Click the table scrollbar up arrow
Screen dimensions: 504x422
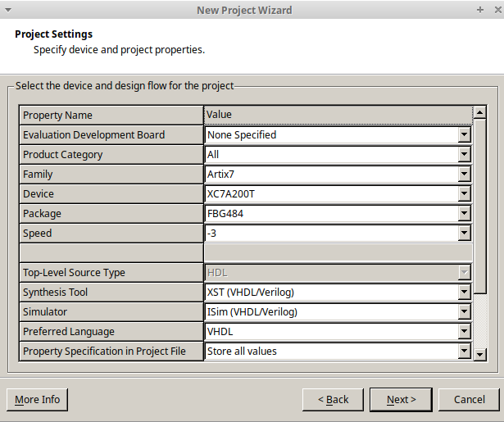click(480, 112)
